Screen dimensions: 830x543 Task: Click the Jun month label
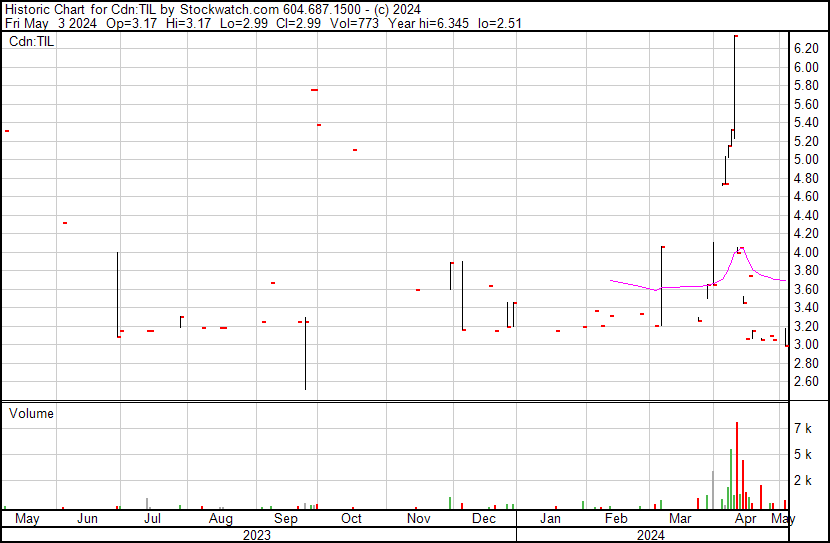[x=87, y=519]
